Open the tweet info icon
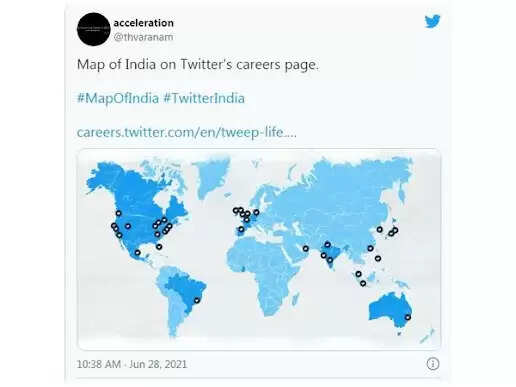This screenshot has height=387, width=516. click(x=433, y=364)
